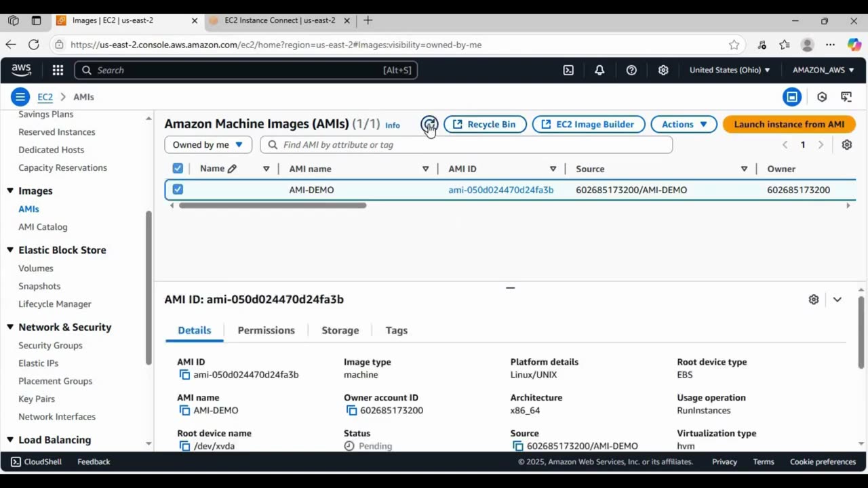Click the AWS logo home icon
The image size is (868, 488).
point(21,70)
